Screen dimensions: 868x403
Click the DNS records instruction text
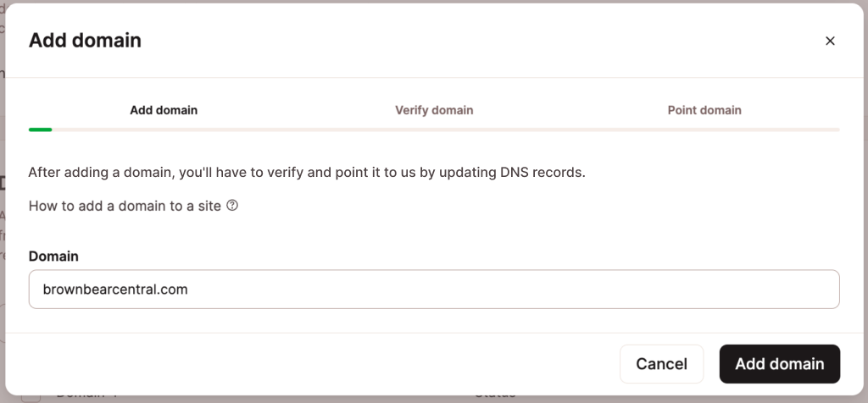pyautogui.click(x=307, y=173)
